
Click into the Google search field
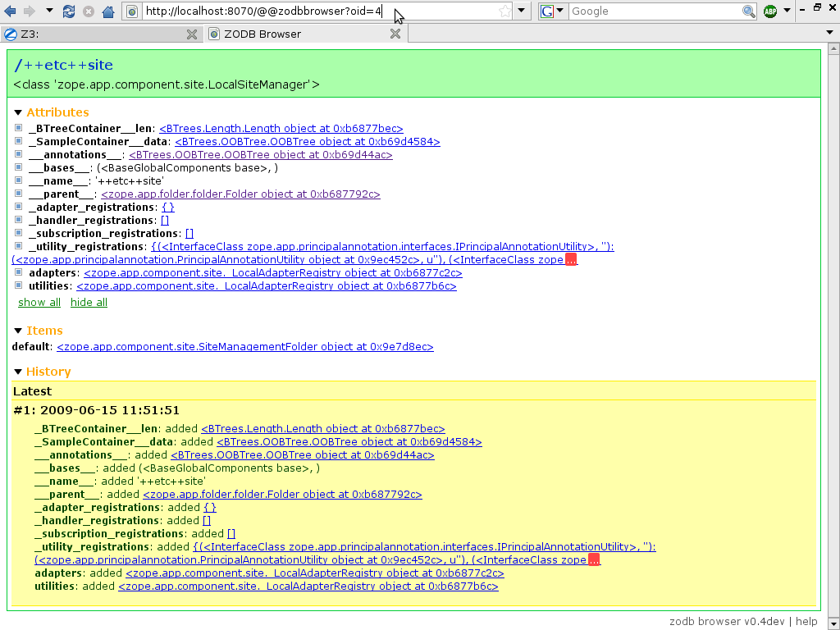(655, 11)
